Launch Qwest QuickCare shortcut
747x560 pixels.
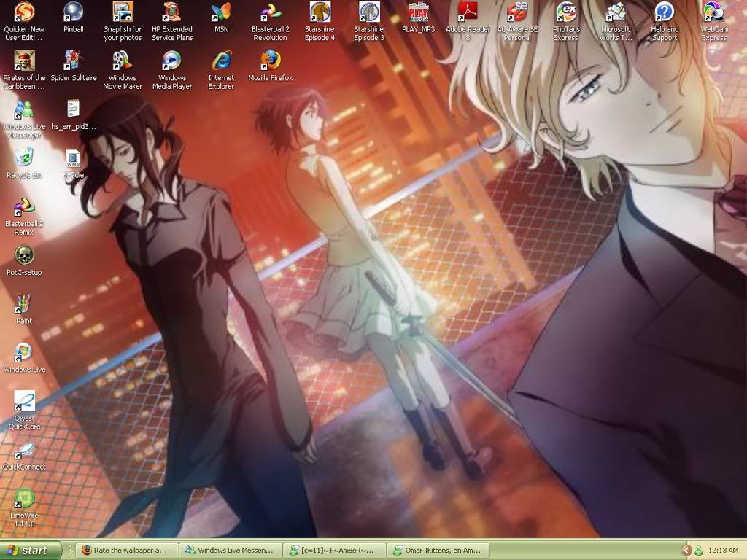(24, 411)
